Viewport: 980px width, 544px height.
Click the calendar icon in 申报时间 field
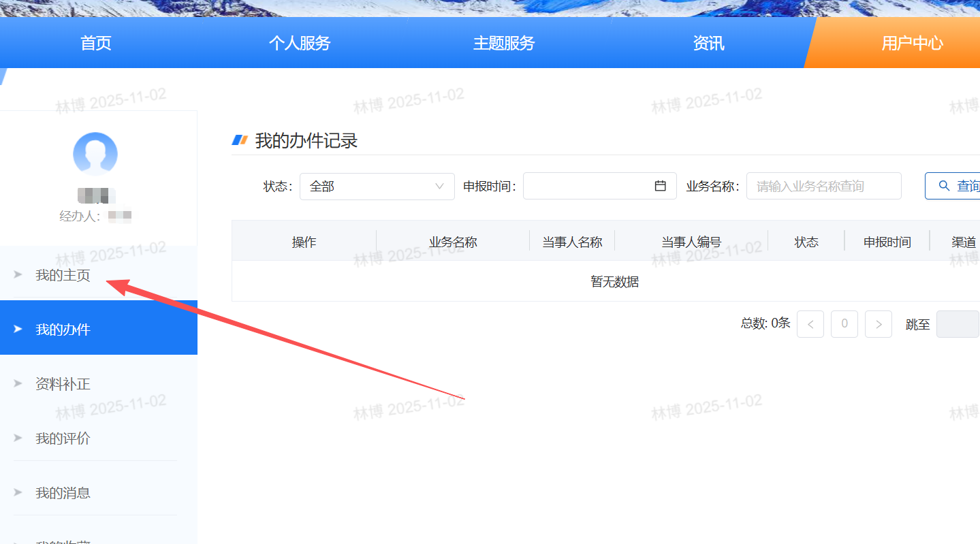click(660, 186)
